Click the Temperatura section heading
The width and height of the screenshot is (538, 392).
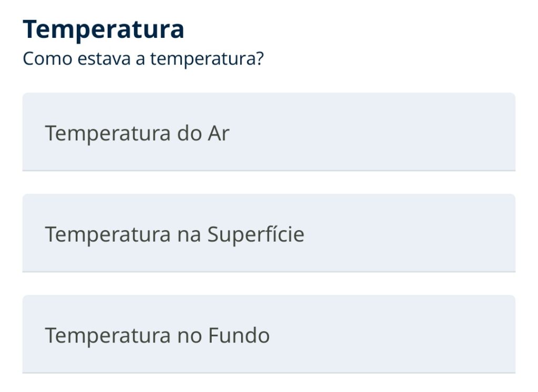tap(104, 29)
